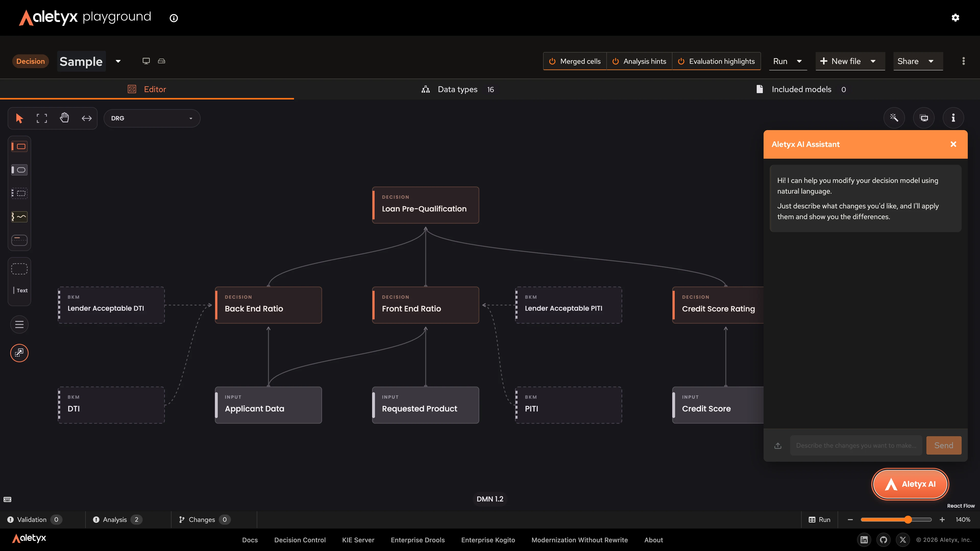
Task: Open the DRG selector dropdown
Action: click(152, 118)
